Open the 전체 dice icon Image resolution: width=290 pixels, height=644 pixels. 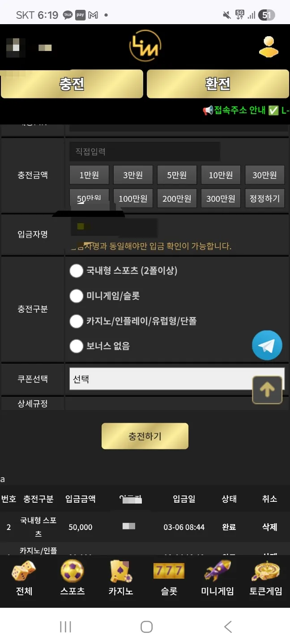[24, 571]
